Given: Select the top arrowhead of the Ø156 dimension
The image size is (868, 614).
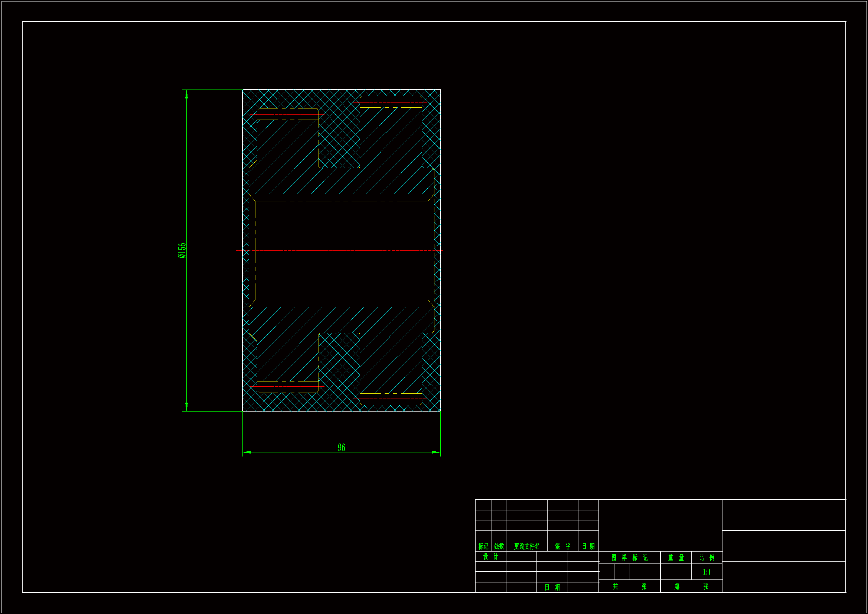Looking at the screenshot, I should click(x=186, y=94).
